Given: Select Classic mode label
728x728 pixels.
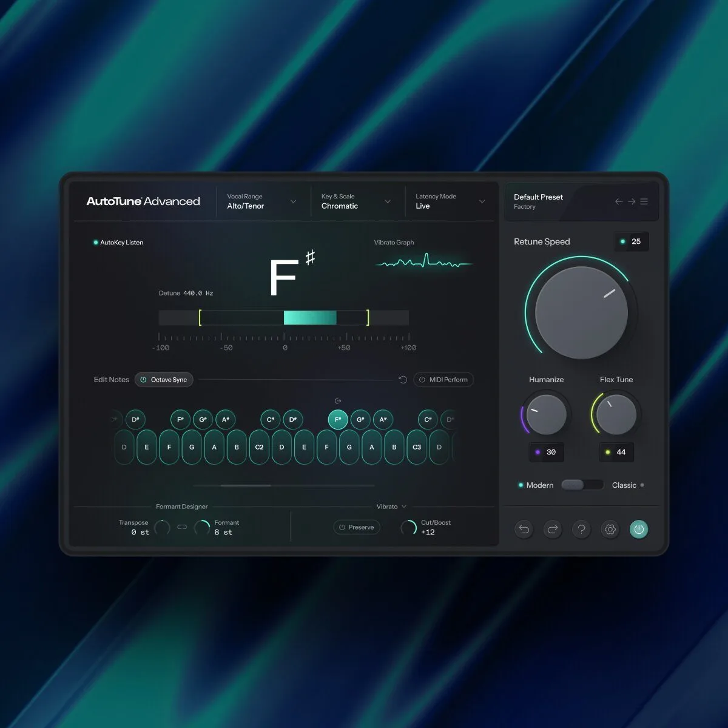Looking at the screenshot, I should pyautogui.click(x=624, y=485).
